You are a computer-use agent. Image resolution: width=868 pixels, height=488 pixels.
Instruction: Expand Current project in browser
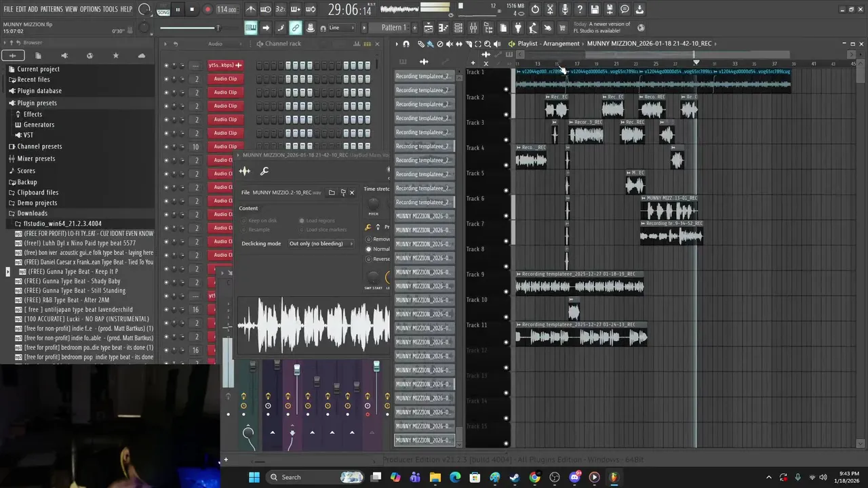click(x=38, y=69)
